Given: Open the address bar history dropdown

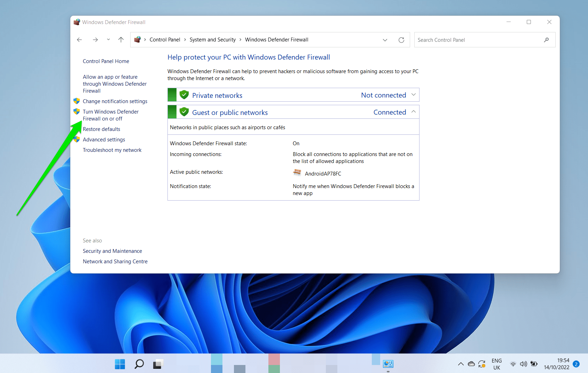Looking at the screenshot, I should pos(385,40).
